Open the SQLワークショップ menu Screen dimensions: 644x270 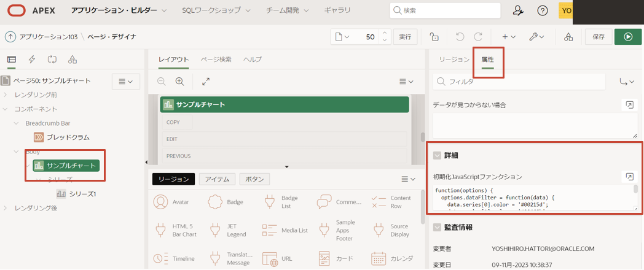click(217, 10)
